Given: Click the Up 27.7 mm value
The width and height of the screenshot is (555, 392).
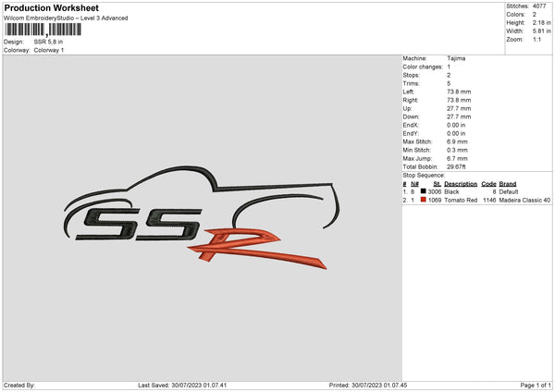Looking at the screenshot, I should (459, 108).
